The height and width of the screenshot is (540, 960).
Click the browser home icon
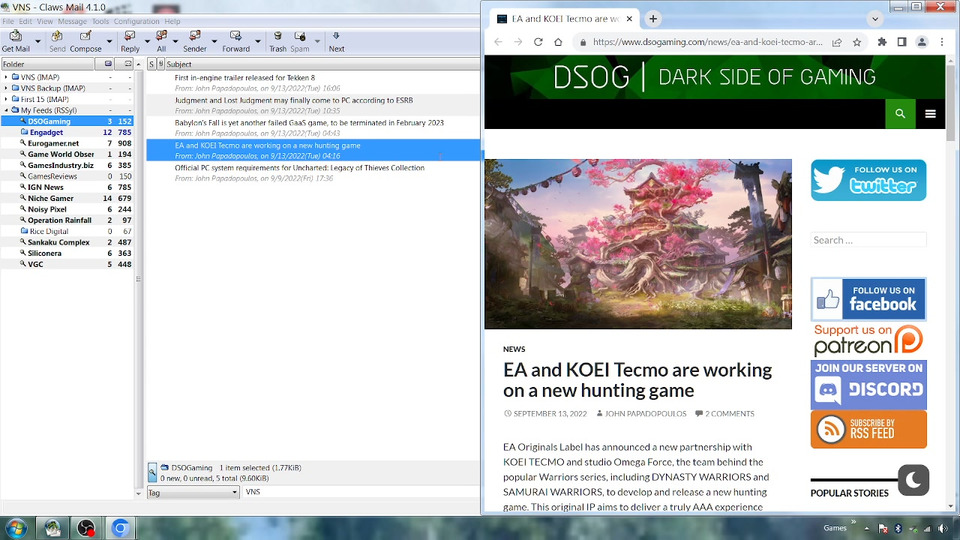tap(558, 42)
